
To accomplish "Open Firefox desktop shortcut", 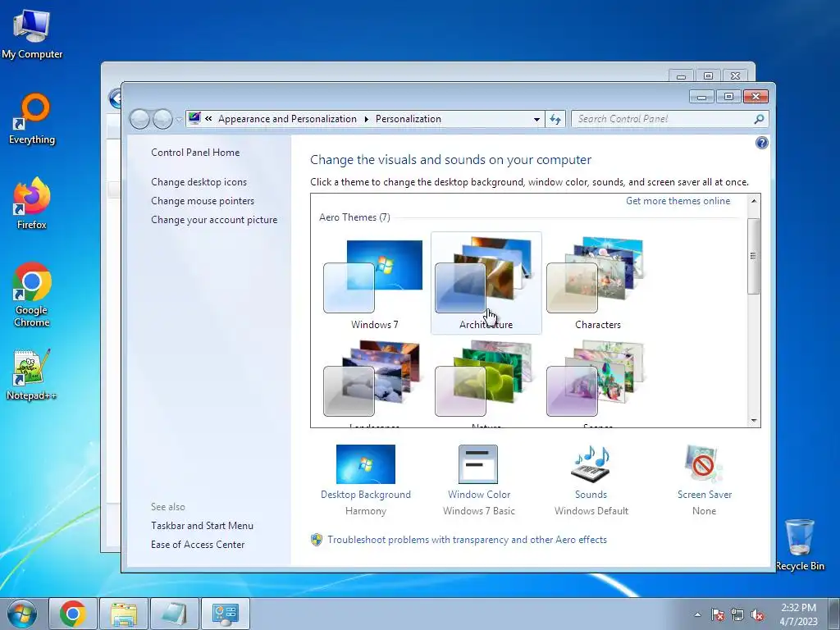I will click(x=32, y=203).
